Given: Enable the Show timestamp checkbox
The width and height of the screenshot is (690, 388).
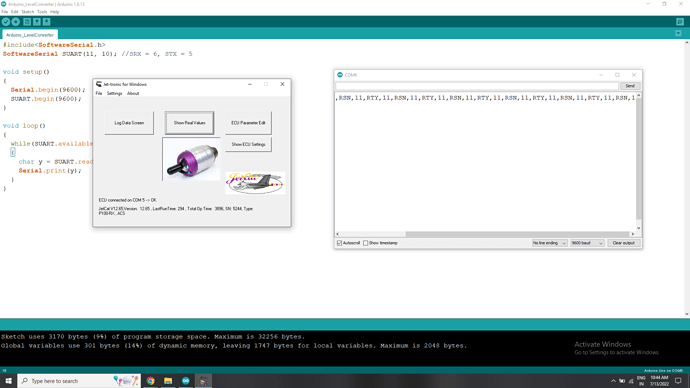Looking at the screenshot, I should (366, 243).
